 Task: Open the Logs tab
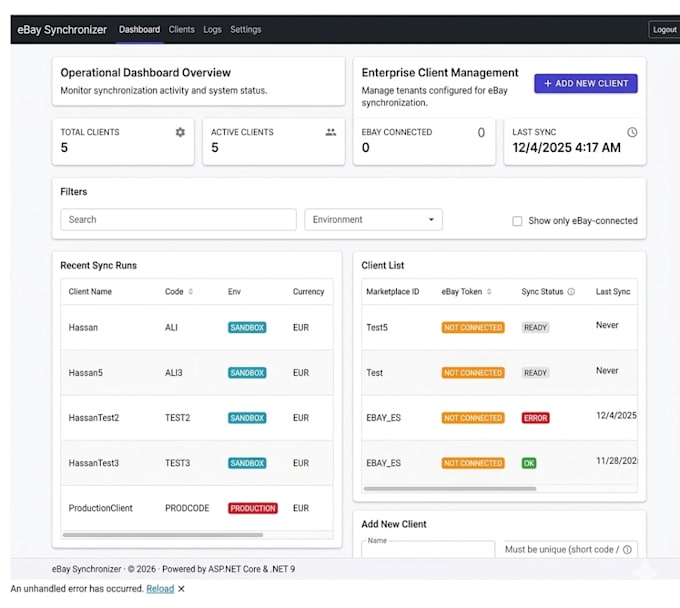[x=212, y=29]
